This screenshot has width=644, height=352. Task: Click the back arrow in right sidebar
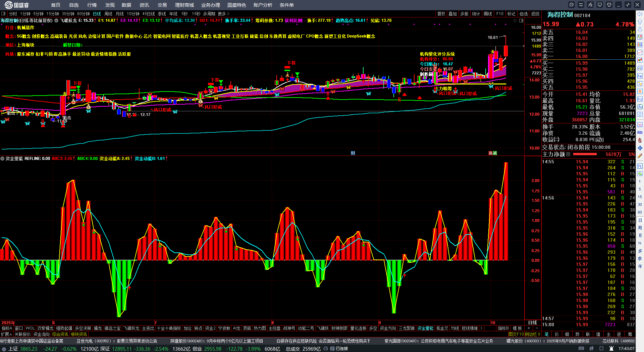[x=640, y=14]
